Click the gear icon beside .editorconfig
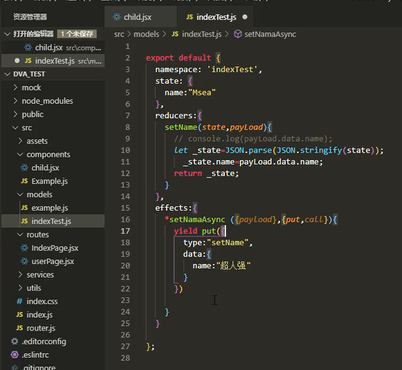Image resolution: width=402 pixels, height=370 pixels. [x=15, y=341]
